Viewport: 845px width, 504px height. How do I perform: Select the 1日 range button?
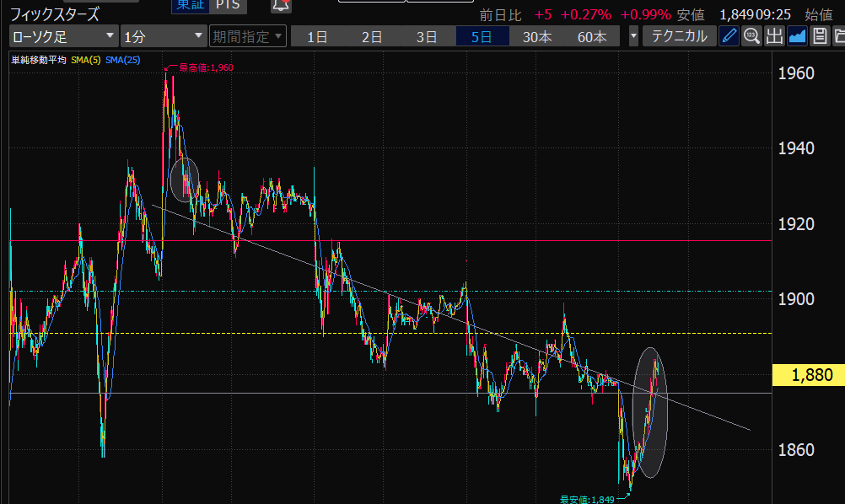pyautogui.click(x=318, y=36)
